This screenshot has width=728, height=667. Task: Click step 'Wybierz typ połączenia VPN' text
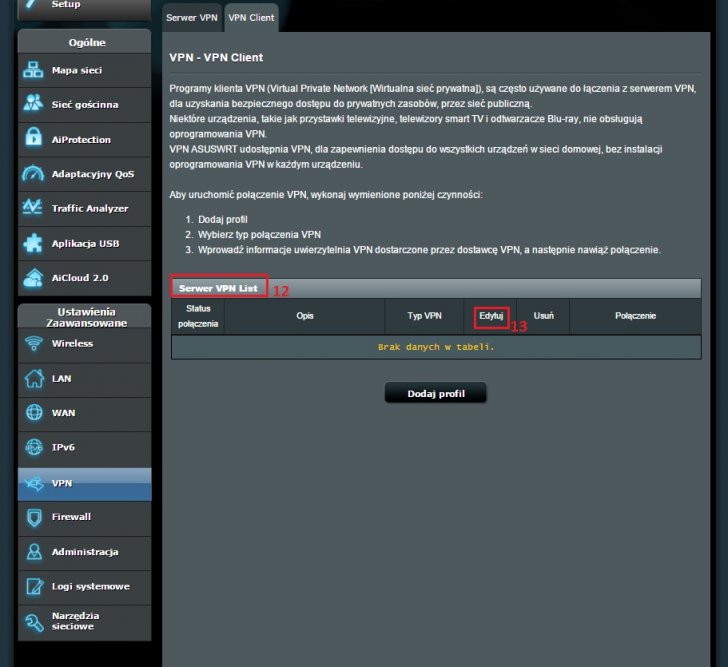point(260,234)
